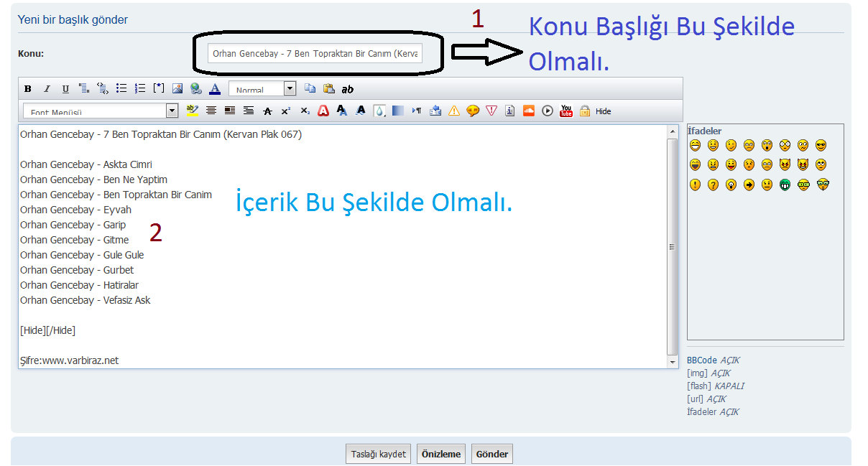The width and height of the screenshot is (868, 466).
Task: Click the yellow warning triangle icon
Action: (454, 111)
